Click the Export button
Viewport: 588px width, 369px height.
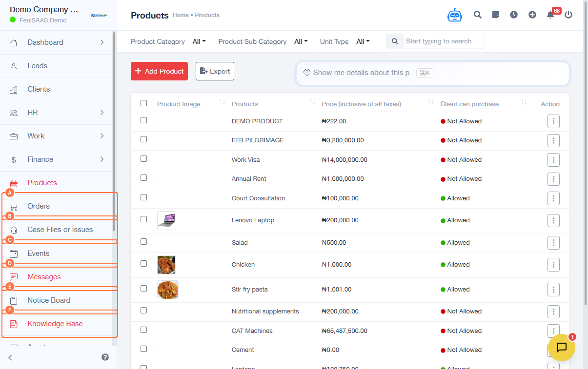[x=215, y=71]
